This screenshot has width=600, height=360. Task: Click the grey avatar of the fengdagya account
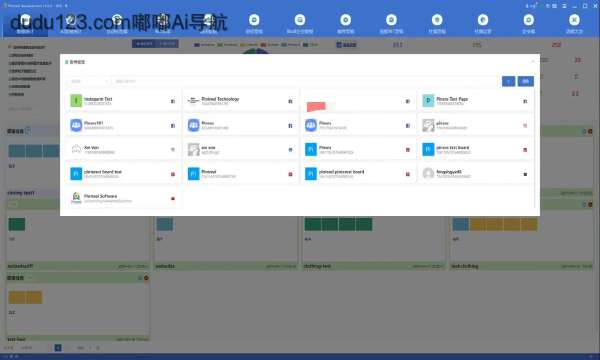tap(428, 174)
